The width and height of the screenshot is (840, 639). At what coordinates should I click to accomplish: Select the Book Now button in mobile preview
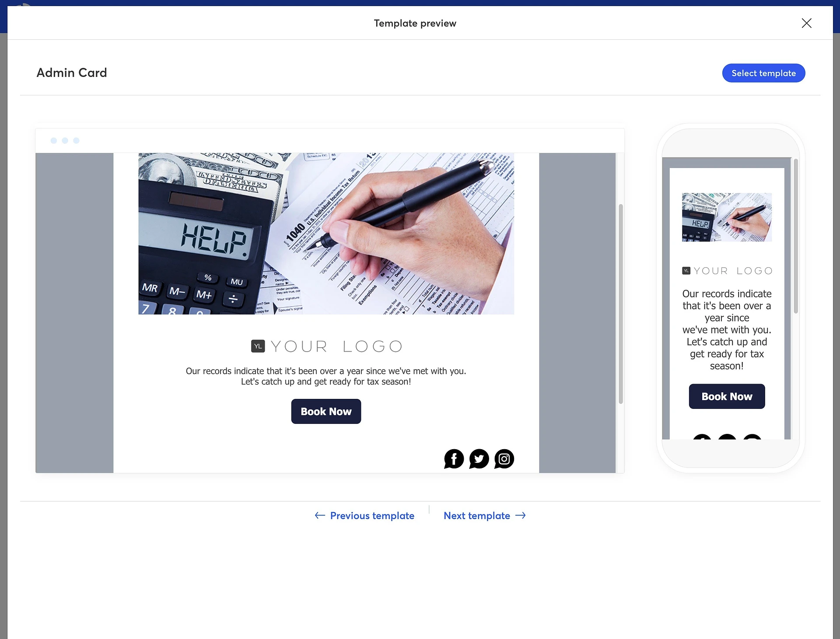(x=727, y=396)
